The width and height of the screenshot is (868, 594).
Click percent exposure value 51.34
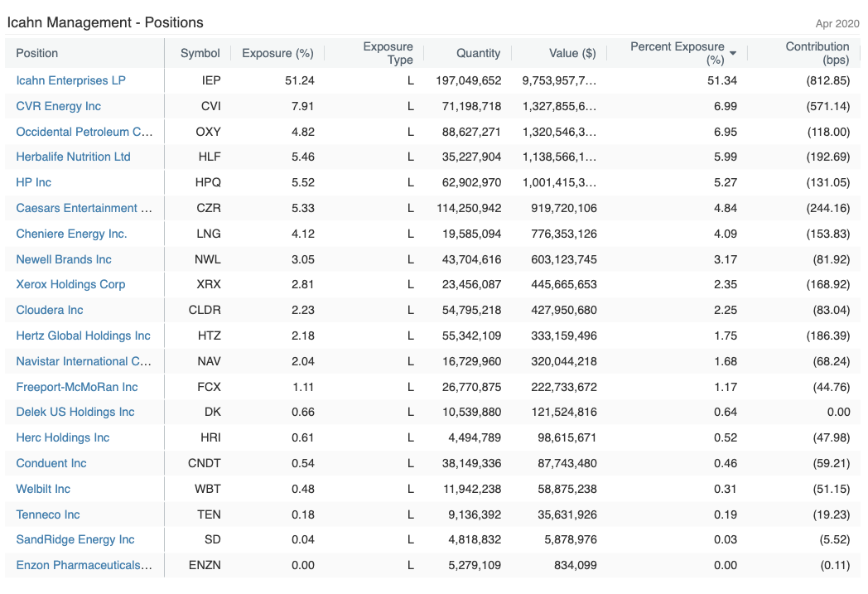[x=722, y=81]
